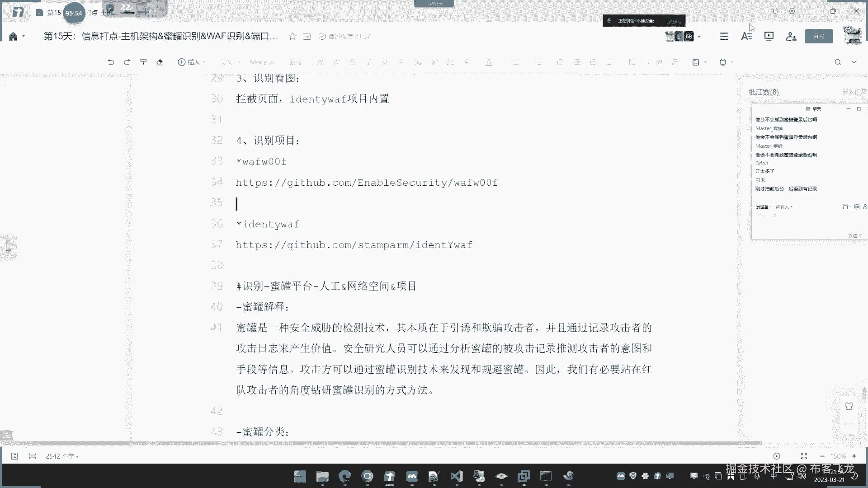This screenshot has width=868, height=488.
Task: Click the add collaborator icon
Action: tap(791, 37)
